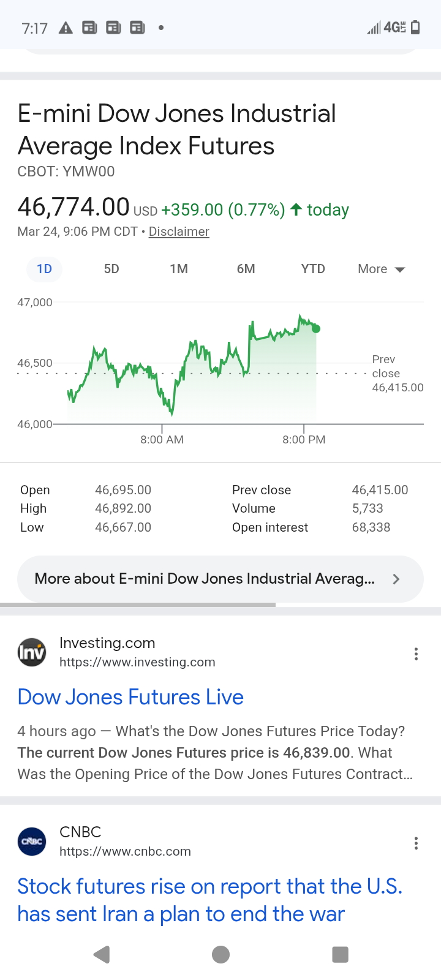Tap the CNBC site logo icon
The image size is (441, 980).
tap(32, 842)
